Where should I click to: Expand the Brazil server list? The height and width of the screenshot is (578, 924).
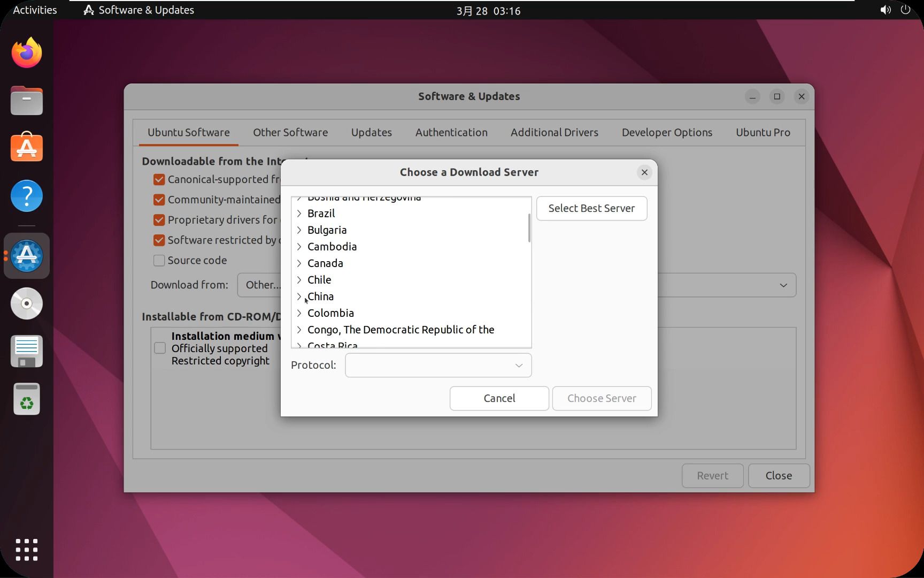pos(299,214)
